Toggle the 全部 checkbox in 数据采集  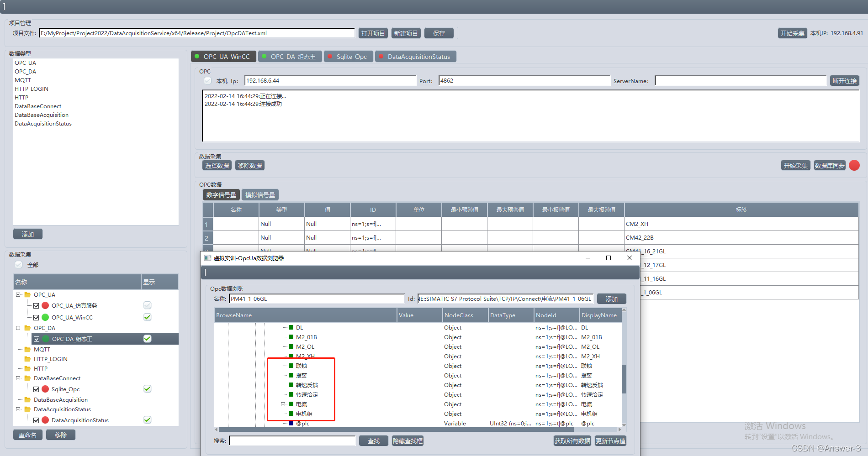coord(19,265)
